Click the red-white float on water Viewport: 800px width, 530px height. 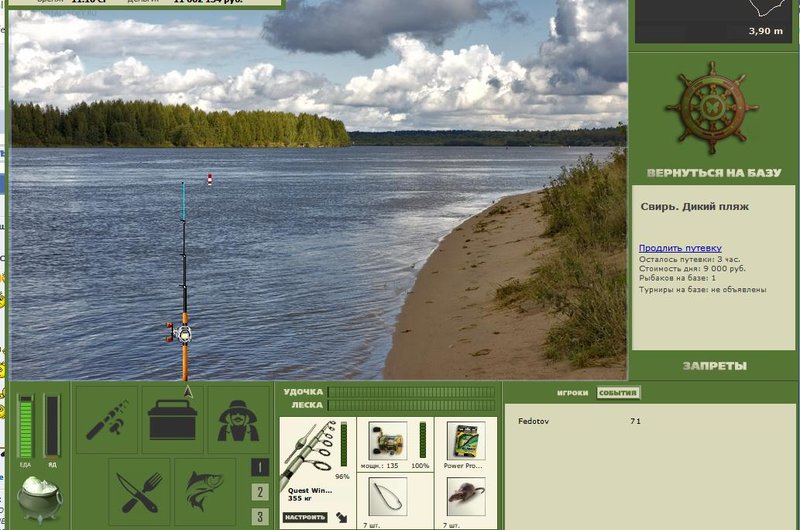209,180
